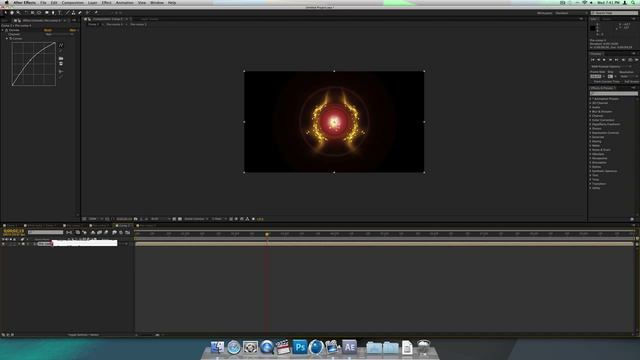Click the Effects & Presets search field
Image resolution: width=640 pixels, height=360 pixels.
(x=613, y=93)
